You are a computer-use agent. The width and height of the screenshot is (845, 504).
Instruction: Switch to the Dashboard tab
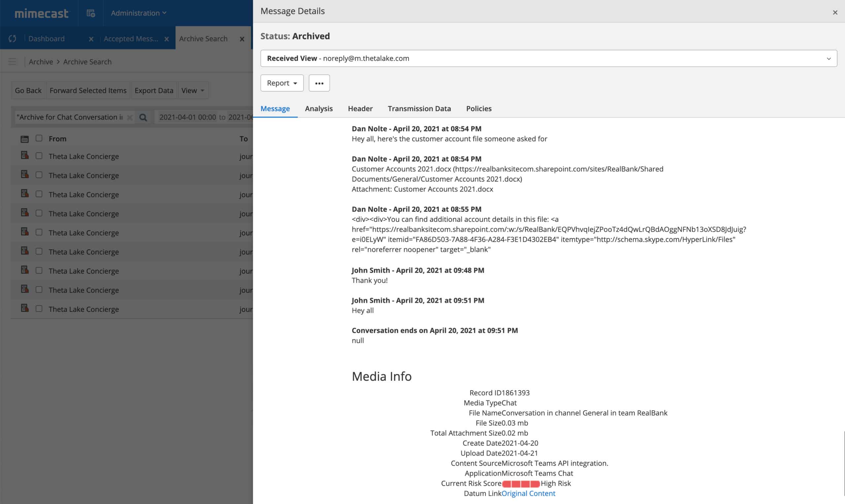(47, 39)
